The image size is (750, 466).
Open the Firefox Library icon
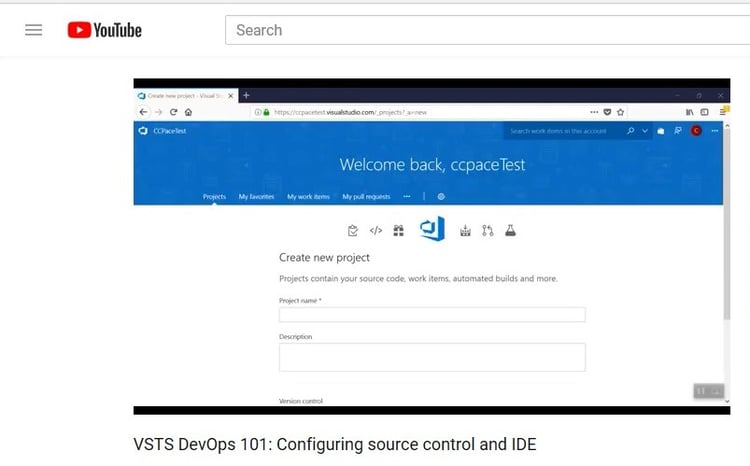[x=689, y=112]
